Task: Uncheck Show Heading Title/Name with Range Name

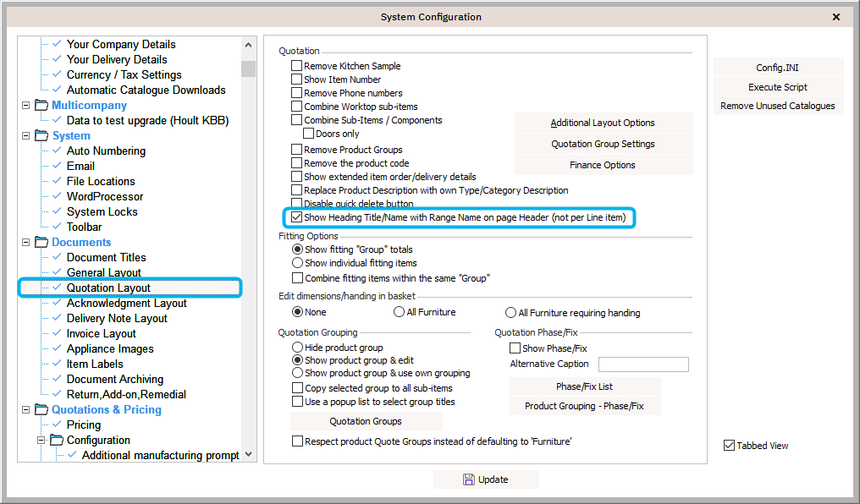Action: click(x=297, y=217)
